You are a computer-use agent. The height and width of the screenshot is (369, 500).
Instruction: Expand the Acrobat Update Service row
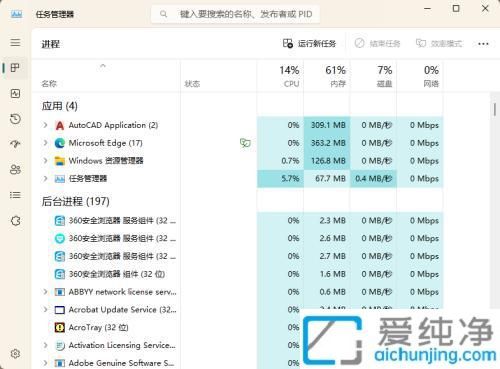[x=45, y=310]
